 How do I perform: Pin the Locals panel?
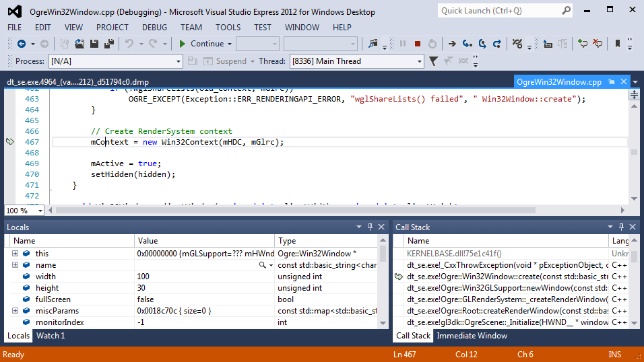pyautogui.click(x=370, y=227)
